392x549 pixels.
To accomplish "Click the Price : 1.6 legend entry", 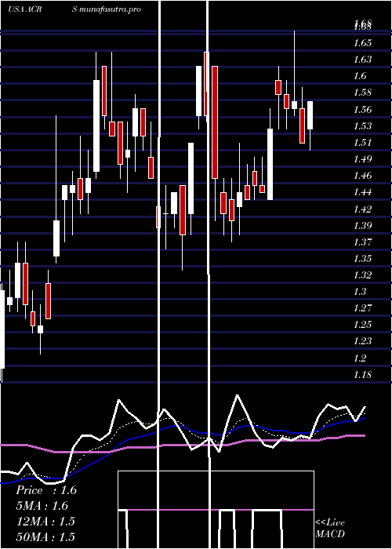I will click(x=46, y=490).
